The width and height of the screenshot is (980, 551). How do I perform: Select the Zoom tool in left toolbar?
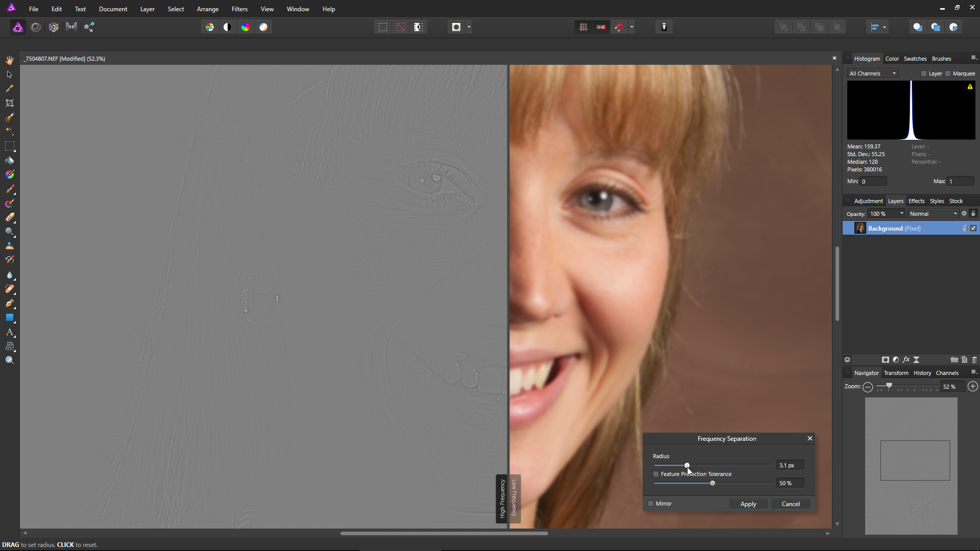[x=10, y=361]
